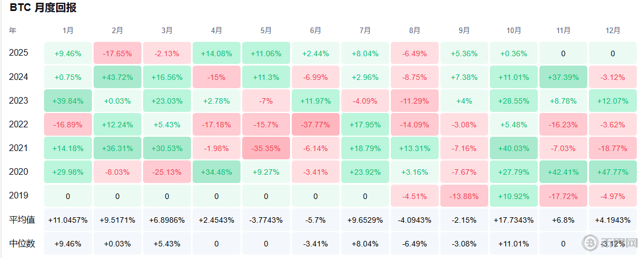This screenshot has height=258, width=644.
Task: Select the -17.65% February 2025 cell
Action: 118,53
